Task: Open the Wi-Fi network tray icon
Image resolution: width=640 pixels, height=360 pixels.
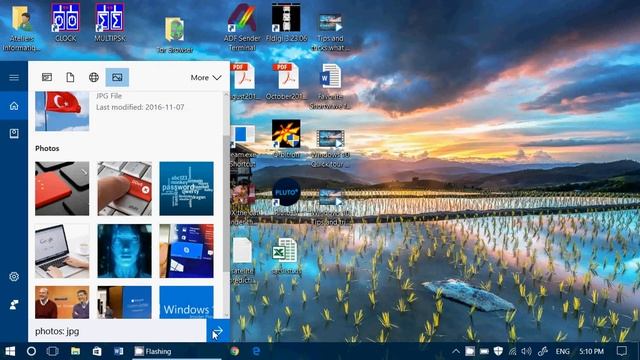Action: [x=512, y=351]
